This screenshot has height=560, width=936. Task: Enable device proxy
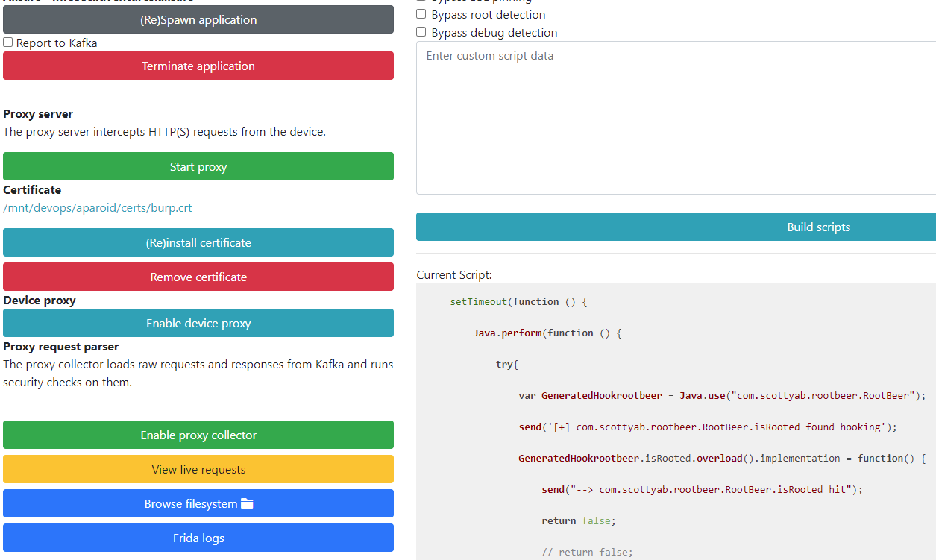198,324
